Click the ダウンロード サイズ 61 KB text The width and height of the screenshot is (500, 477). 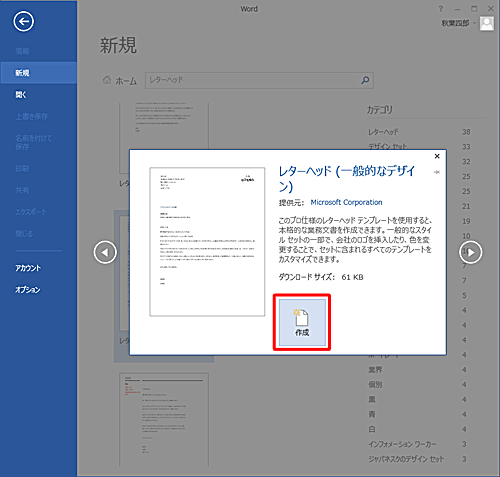pos(321,277)
